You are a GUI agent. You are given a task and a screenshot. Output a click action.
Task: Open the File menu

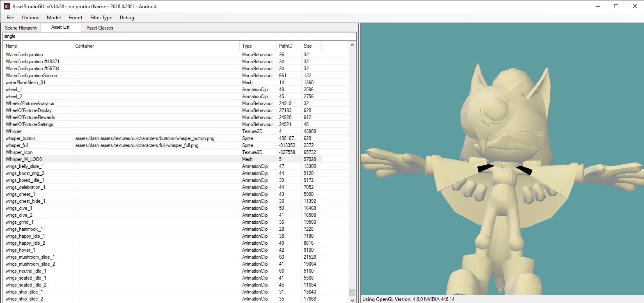click(x=10, y=18)
